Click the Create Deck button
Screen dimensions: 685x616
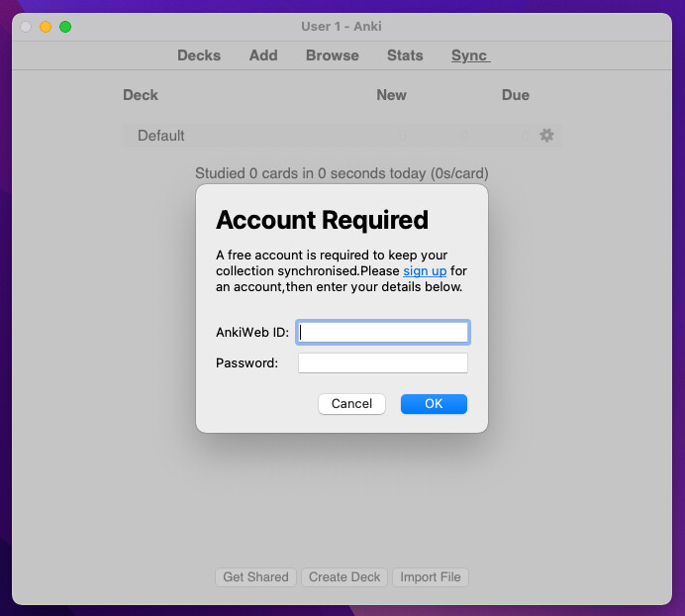[344, 577]
